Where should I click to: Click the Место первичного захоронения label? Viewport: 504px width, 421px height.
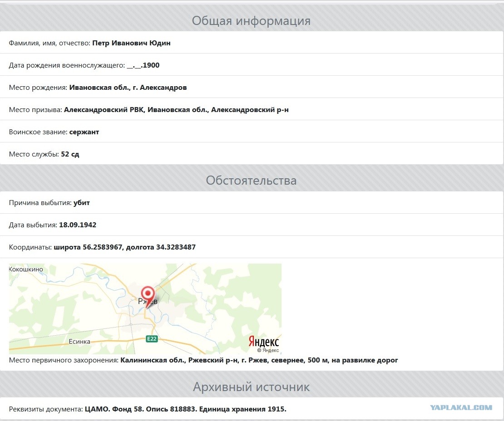coord(64,360)
